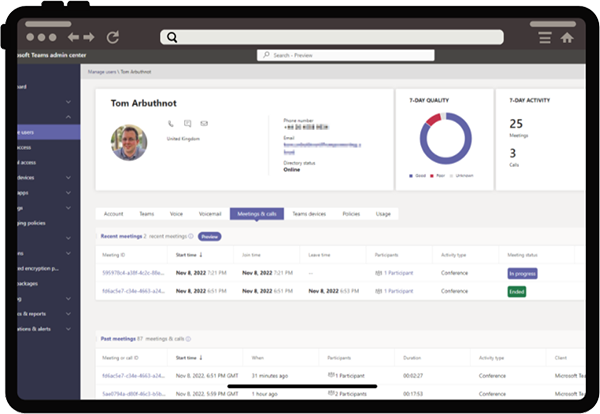Click info icon beside Past meetings count

(x=188, y=339)
